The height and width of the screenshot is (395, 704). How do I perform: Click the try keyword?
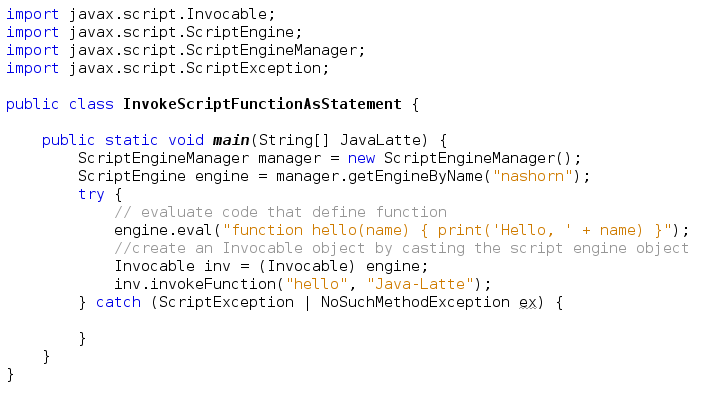91,194
